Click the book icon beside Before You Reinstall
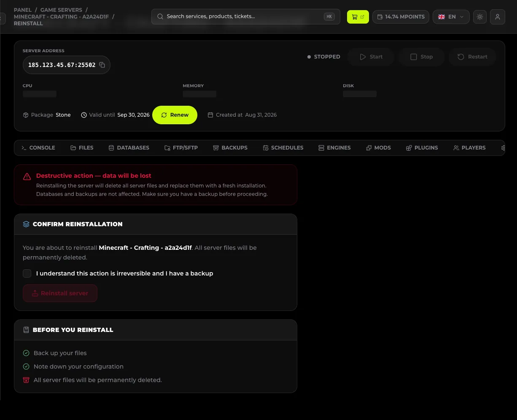The width and height of the screenshot is (517, 420). click(26, 330)
